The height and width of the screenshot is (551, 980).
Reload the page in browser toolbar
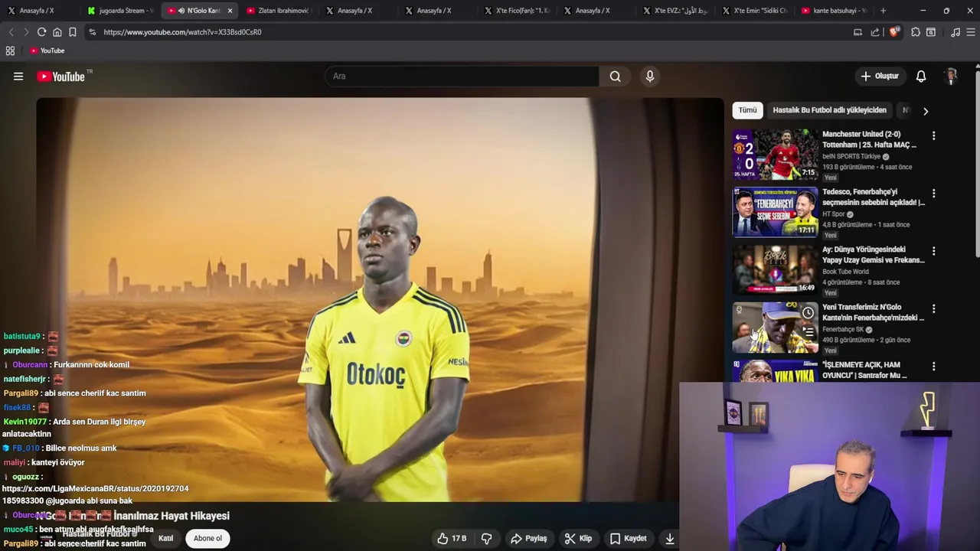41,32
